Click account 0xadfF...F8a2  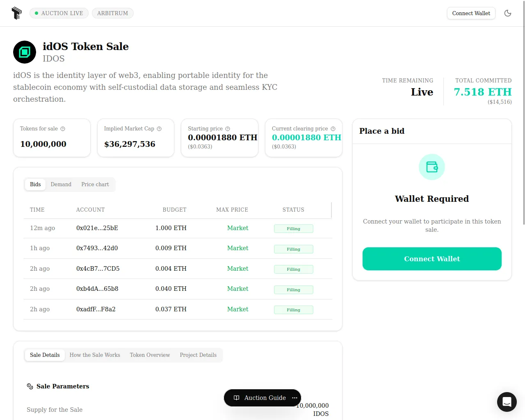[x=96, y=309]
